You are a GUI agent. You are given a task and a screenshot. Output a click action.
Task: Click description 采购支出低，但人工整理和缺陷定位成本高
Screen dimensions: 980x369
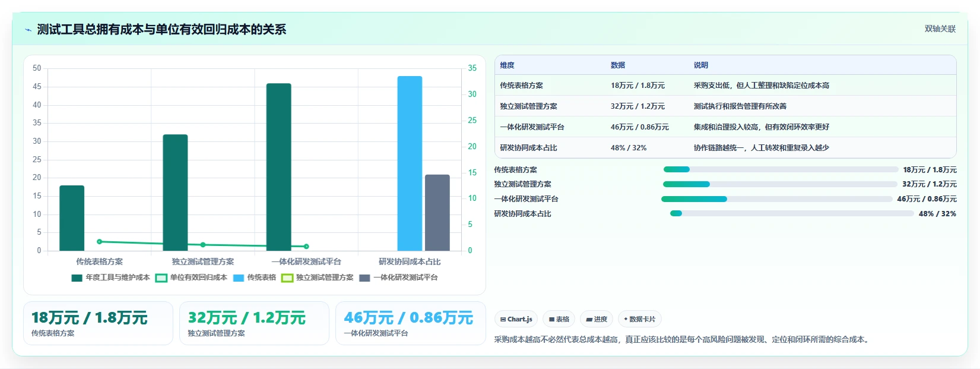pyautogui.click(x=762, y=86)
